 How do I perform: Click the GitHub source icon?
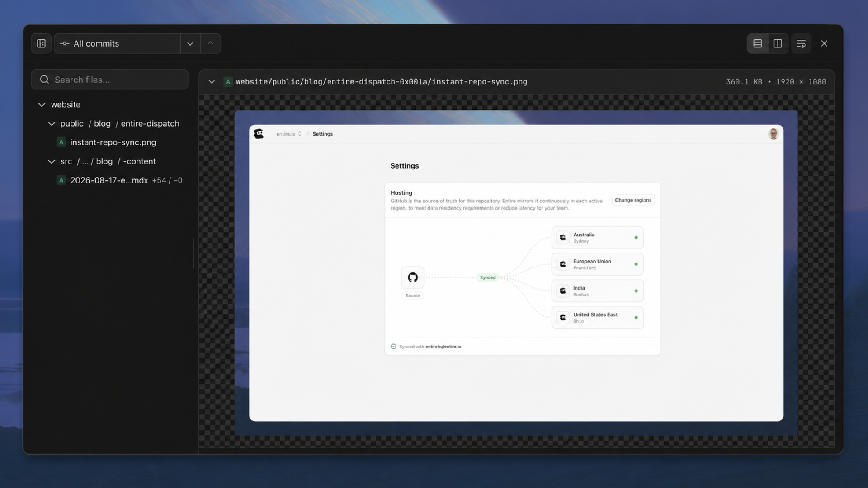pyautogui.click(x=413, y=277)
